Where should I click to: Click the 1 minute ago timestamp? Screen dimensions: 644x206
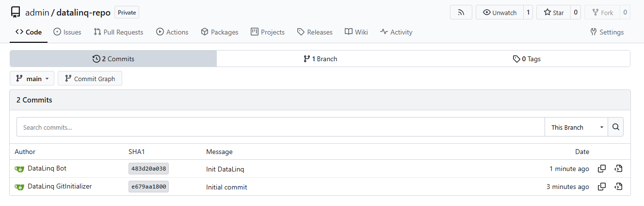click(569, 169)
